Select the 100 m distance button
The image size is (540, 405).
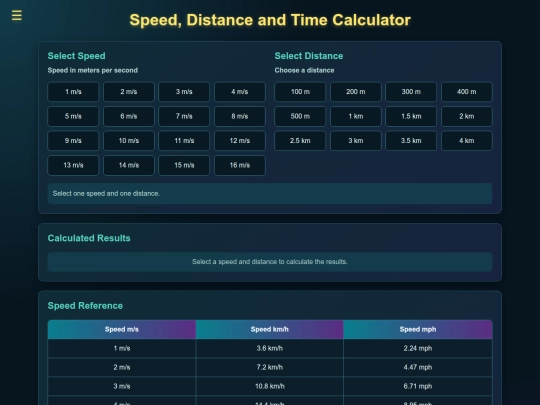click(x=300, y=92)
